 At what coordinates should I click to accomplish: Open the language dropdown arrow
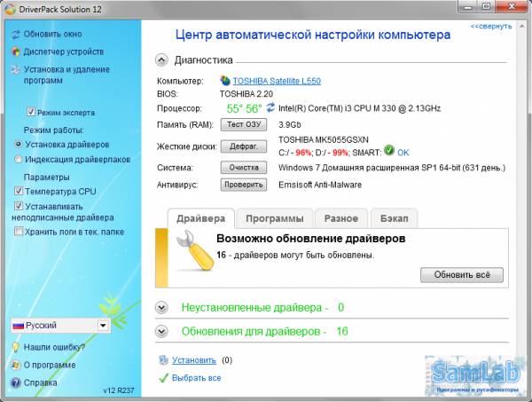click(103, 326)
